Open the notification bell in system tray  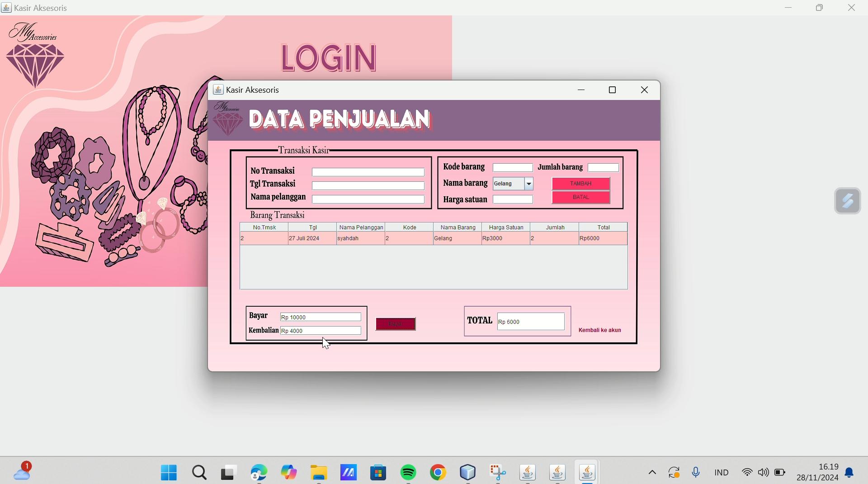(x=849, y=473)
